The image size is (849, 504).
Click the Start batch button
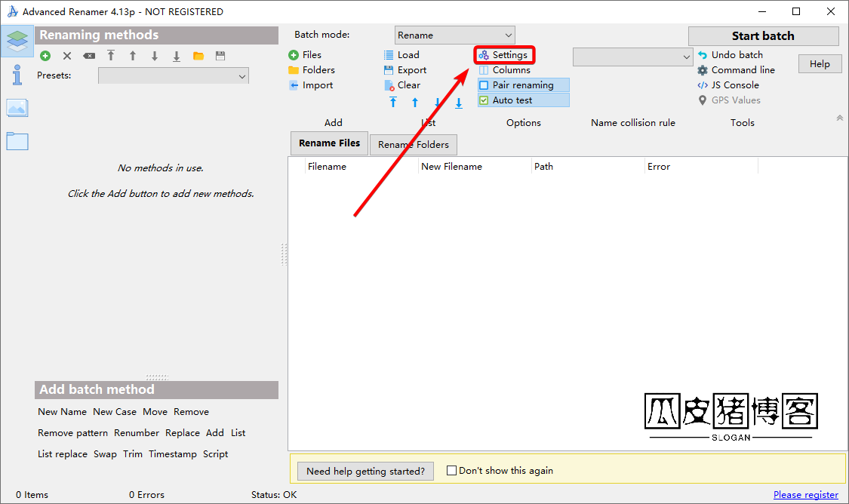pos(764,36)
